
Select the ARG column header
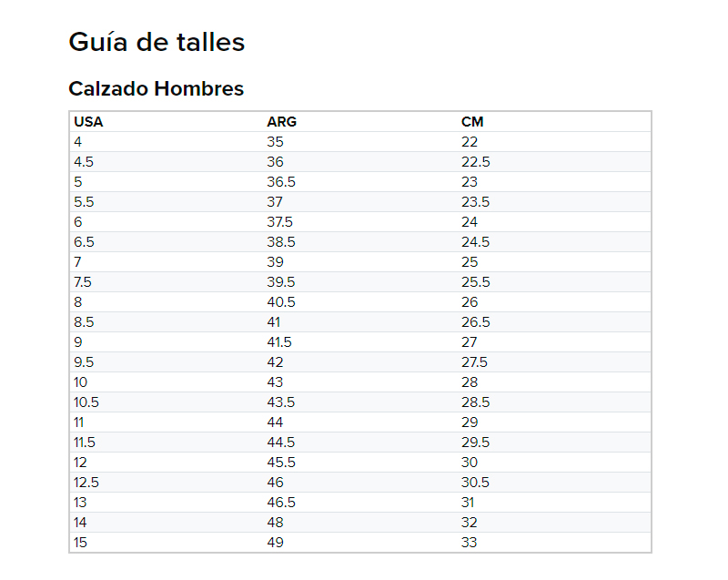point(281,122)
